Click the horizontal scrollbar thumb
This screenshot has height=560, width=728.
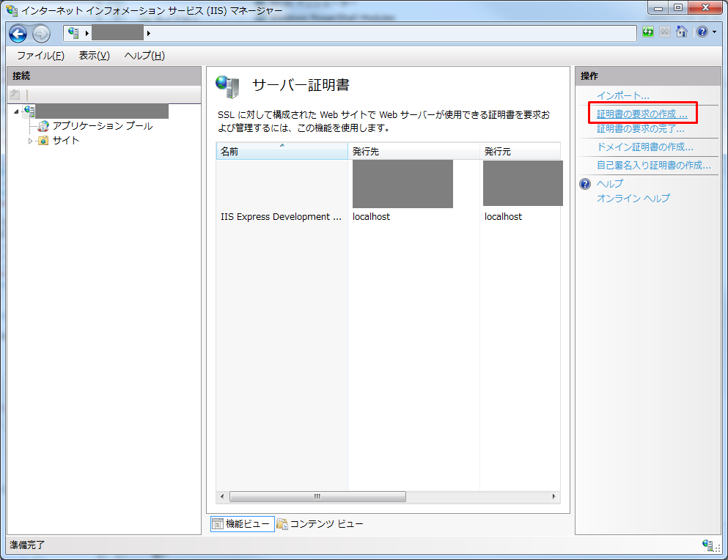point(317,496)
